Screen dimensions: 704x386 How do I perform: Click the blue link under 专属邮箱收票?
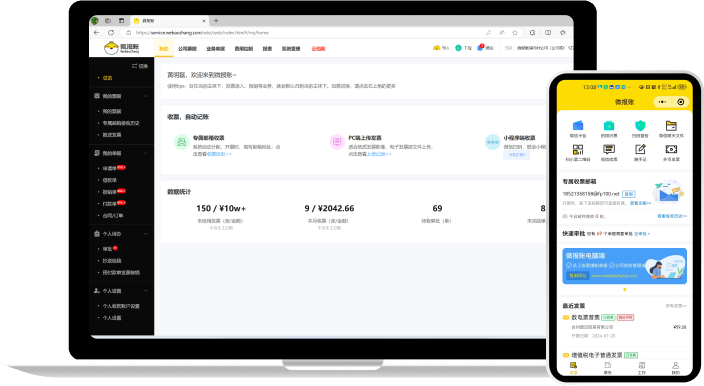[x=219, y=154]
